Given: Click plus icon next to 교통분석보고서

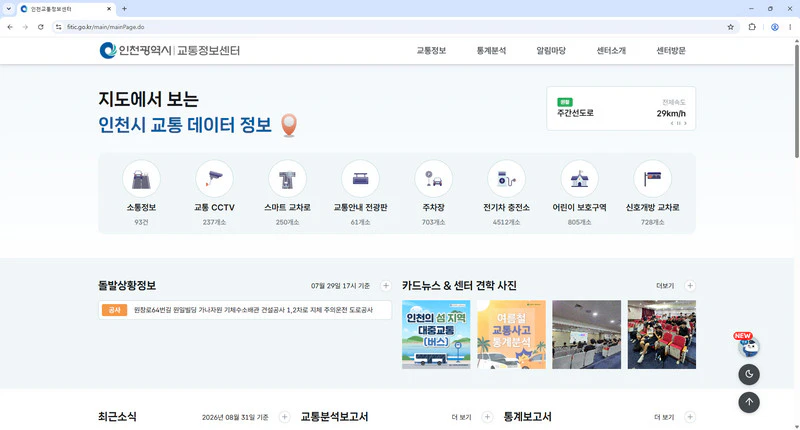Looking at the screenshot, I should (x=487, y=417).
